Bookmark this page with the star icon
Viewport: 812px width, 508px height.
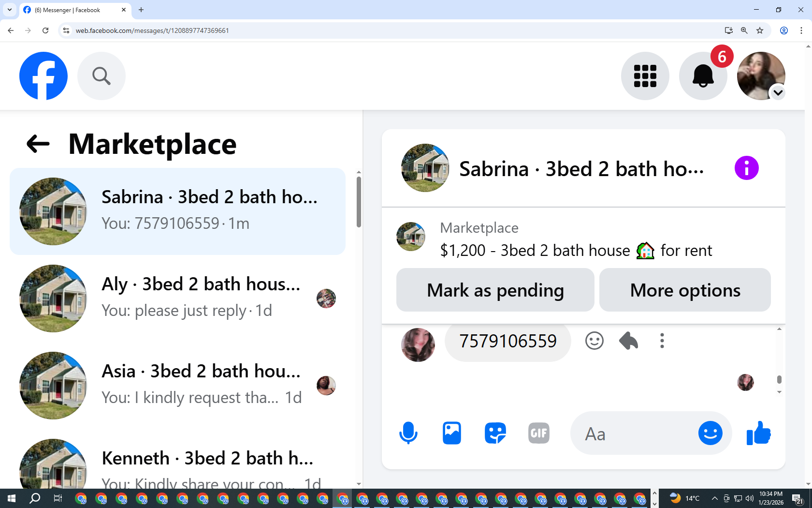(760, 30)
